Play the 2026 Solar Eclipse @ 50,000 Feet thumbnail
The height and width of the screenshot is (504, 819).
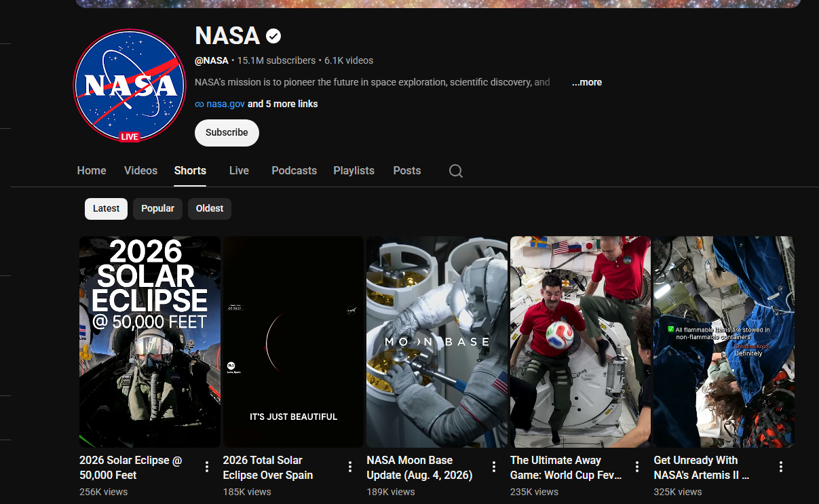click(x=150, y=341)
